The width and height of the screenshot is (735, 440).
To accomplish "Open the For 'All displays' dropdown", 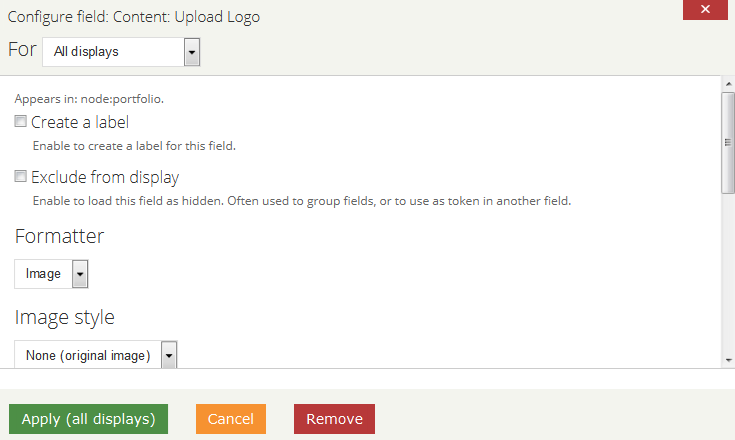I will [121, 52].
